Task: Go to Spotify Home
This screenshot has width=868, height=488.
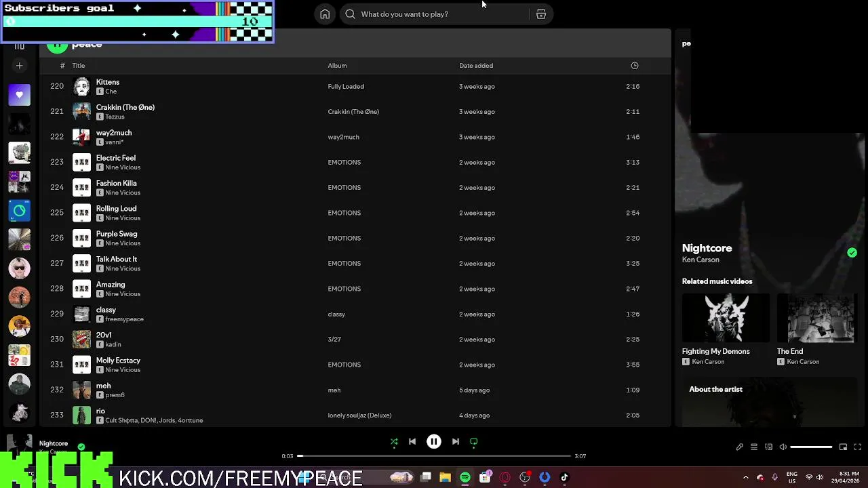Action: click(x=325, y=14)
